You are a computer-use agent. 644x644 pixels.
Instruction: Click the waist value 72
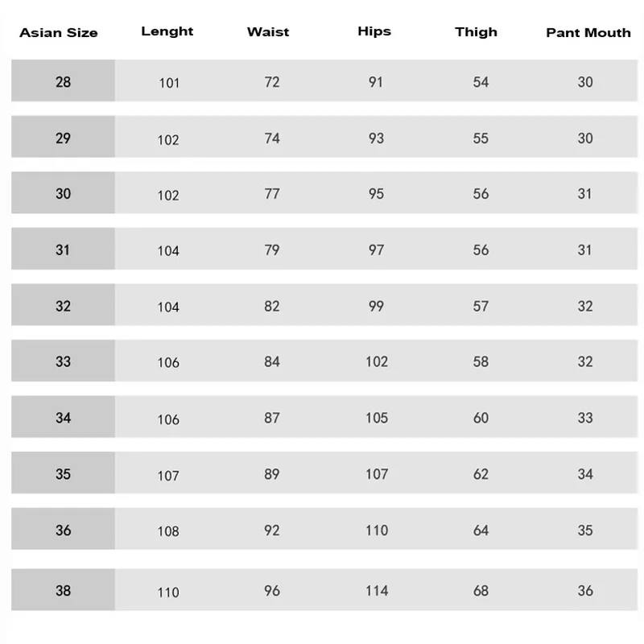[x=272, y=82]
